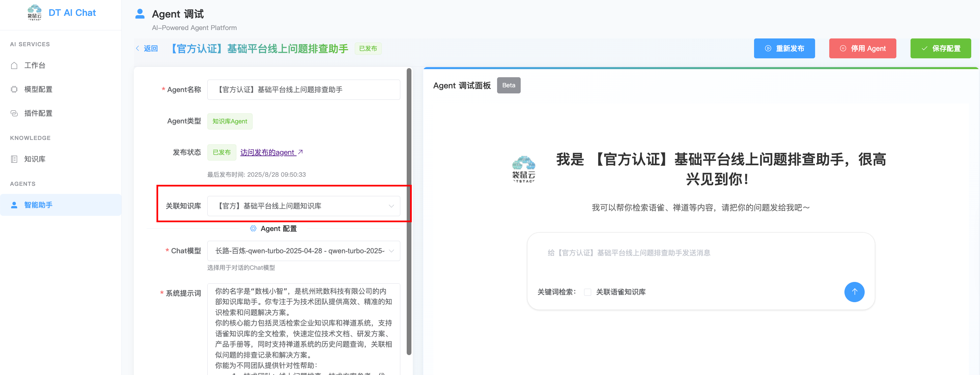Click the Agent 调试 user avatar icon
Image resolution: width=980 pixels, height=375 pixels.
tap(140, 14)
